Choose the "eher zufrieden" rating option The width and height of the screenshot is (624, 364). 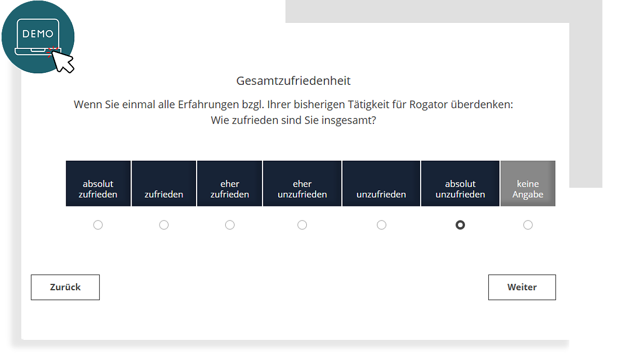click(230, 225)
